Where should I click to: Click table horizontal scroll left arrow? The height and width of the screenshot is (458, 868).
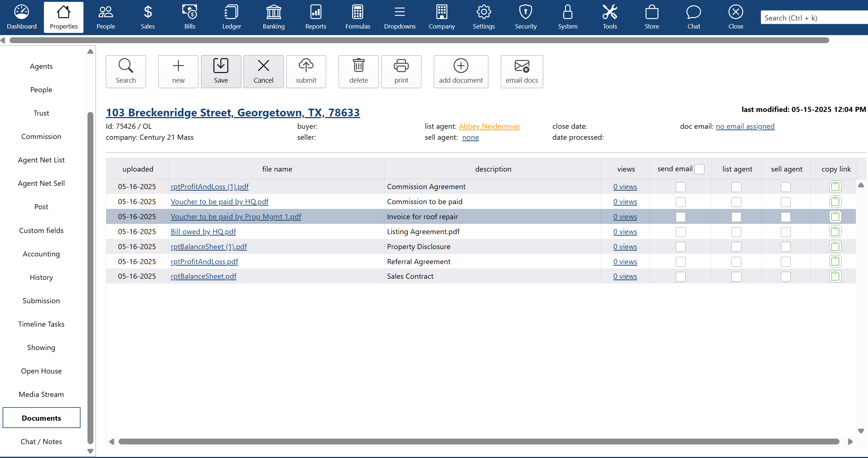[x=112, y=442]
